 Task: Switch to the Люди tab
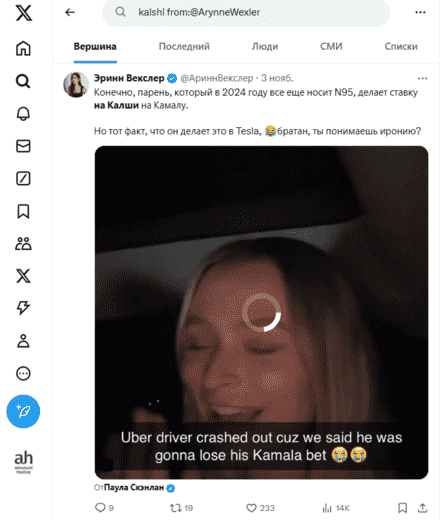pyautogui.click(x=265, y=46)
